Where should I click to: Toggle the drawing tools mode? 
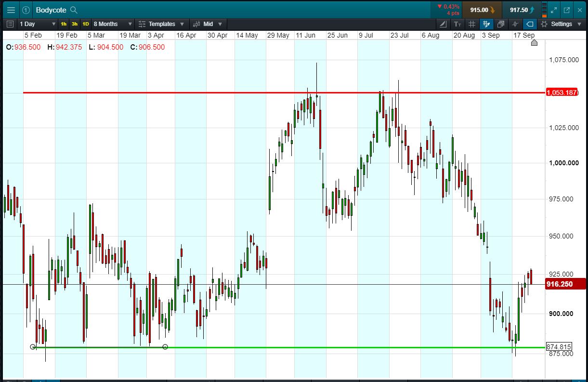pos(486,24)
